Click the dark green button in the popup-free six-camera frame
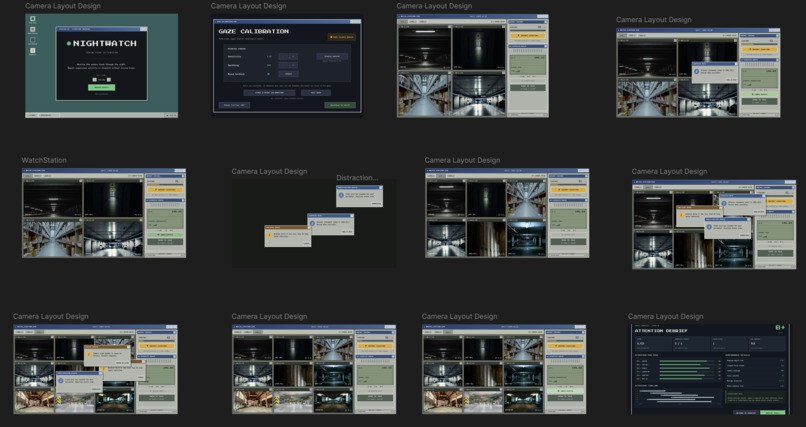The width and height of the screenshot is (806, 427). (x=568, y=241)
